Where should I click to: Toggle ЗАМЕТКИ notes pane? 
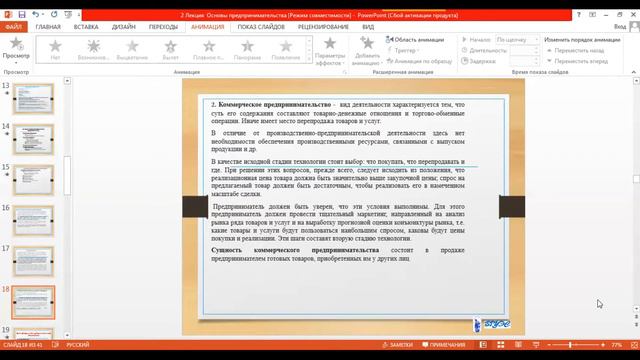tap(398, 345)
